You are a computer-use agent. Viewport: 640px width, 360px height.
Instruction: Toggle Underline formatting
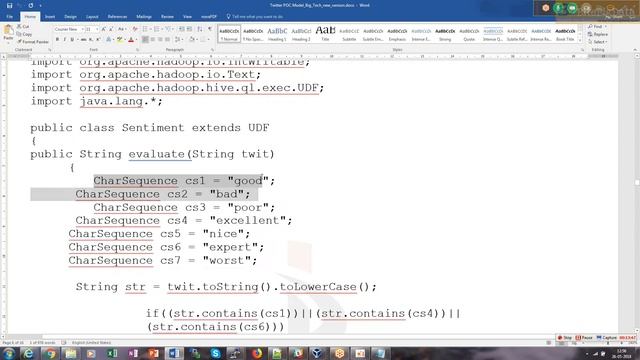tap(72, 40)
